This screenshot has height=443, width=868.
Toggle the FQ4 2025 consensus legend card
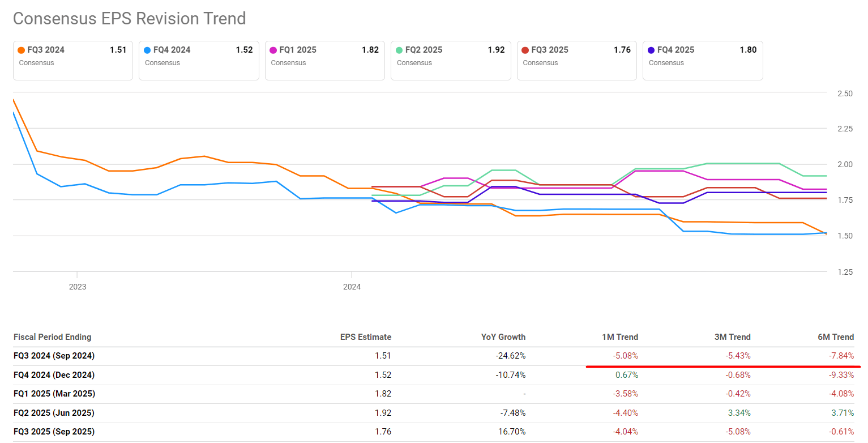(x=703, y=61)
